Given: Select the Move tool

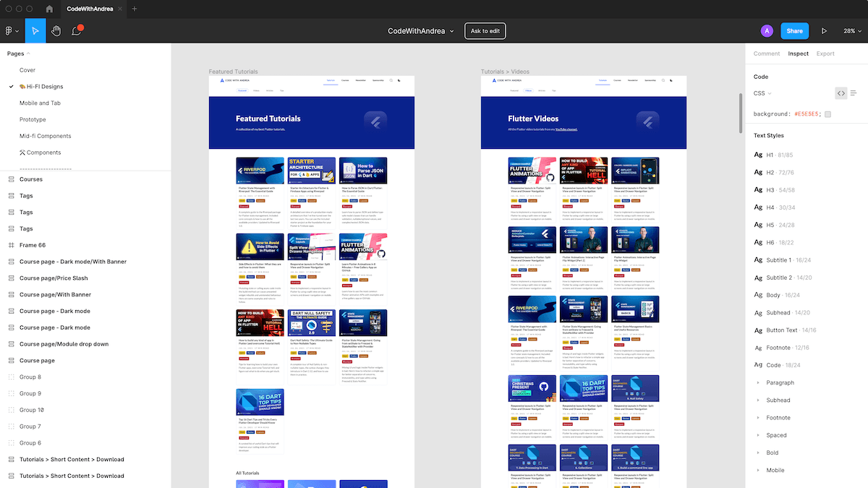Looking at the screenshot, I should click(x=35, y=31).
